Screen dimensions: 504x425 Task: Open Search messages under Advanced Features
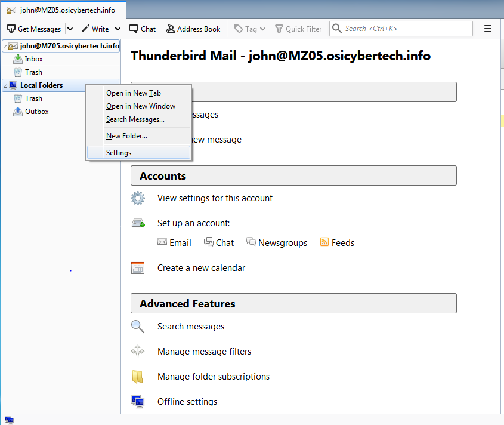[x=191, y=327]
